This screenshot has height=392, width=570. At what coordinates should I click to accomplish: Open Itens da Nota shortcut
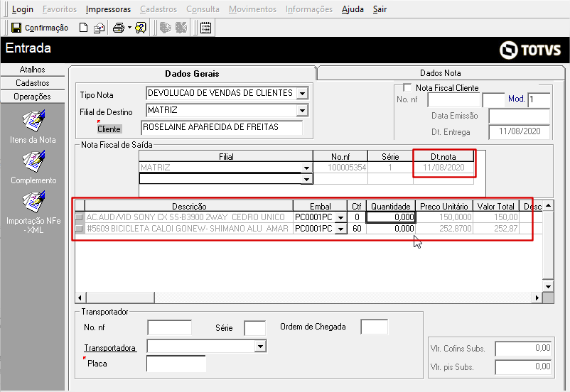pos(33,127)
